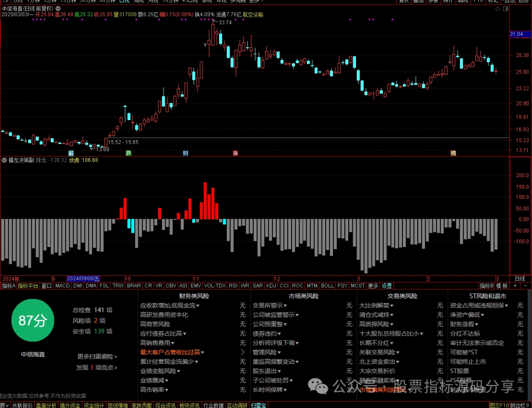Screen dimensions: 532x408
Task: Click 可能终止上市 risk item
Action: (468, 362)
